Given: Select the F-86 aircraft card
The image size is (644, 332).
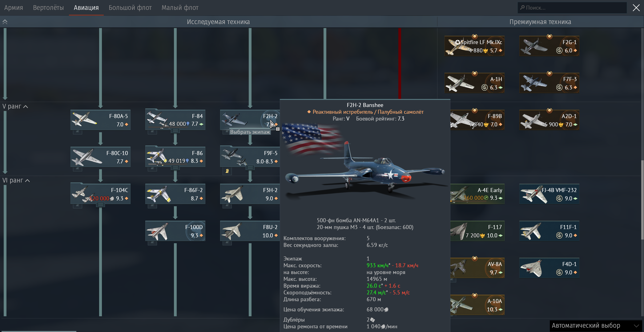Looking at the screenshot, I should 175,157.
